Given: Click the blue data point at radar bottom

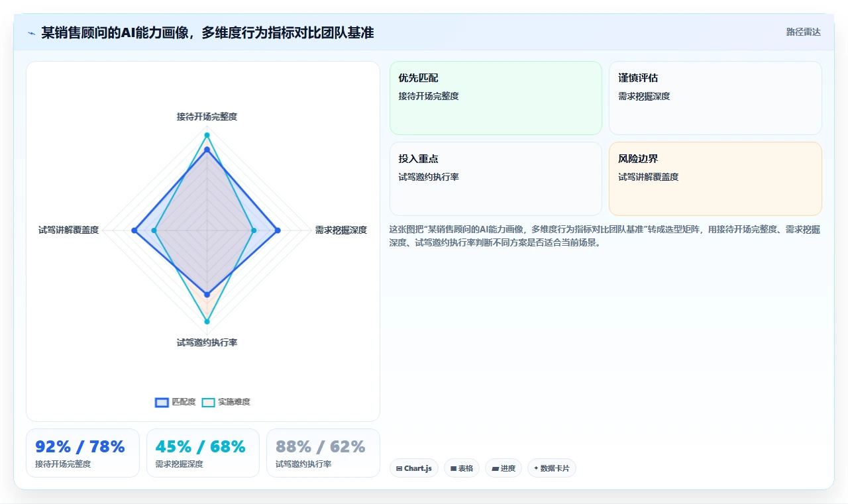Looking at the screenshot, I should [207, 295].
